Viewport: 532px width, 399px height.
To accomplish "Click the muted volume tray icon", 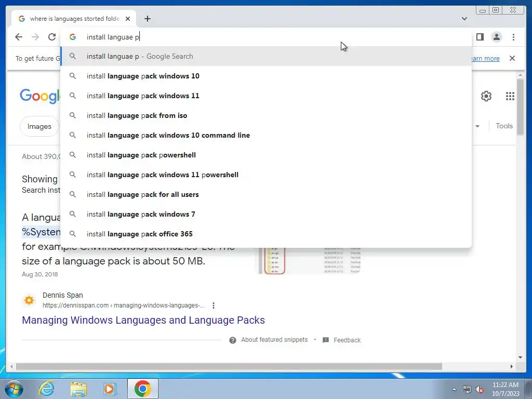I will coord(480,389).
